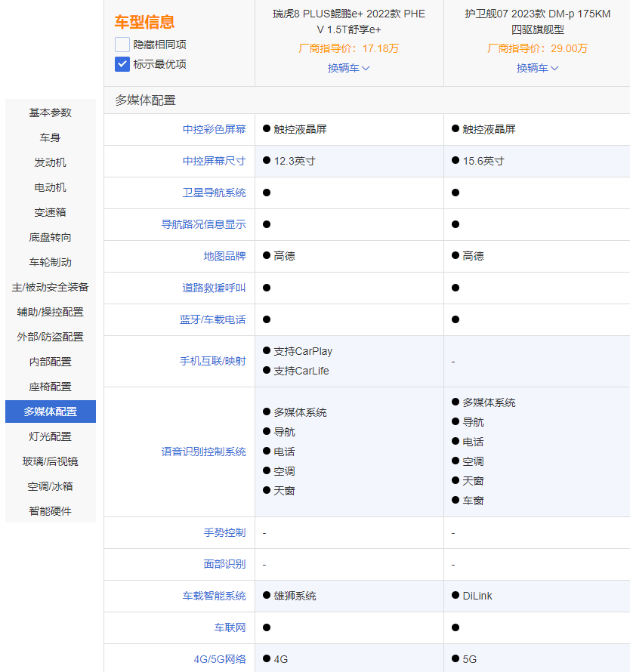The width and height of the screenshot is (630, 672).
Task: Click the 车载智能系统 parameter link
Action: point(214,596)
